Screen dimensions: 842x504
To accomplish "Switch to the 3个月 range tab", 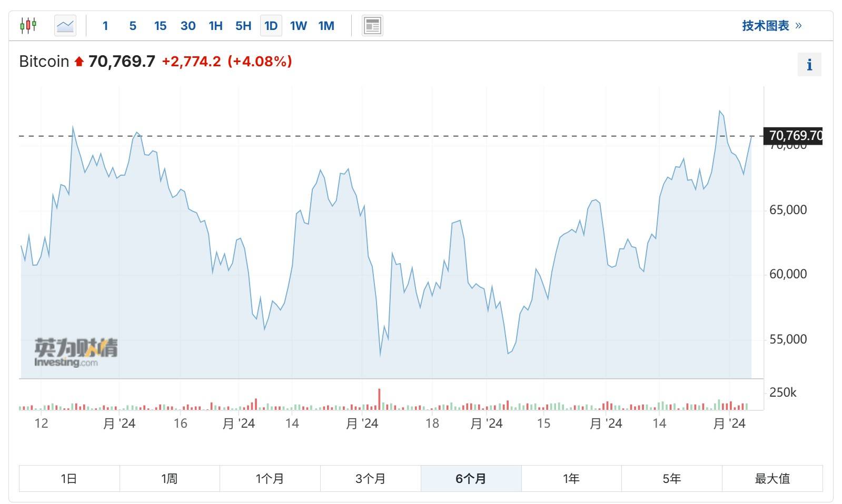I will 370,478.
